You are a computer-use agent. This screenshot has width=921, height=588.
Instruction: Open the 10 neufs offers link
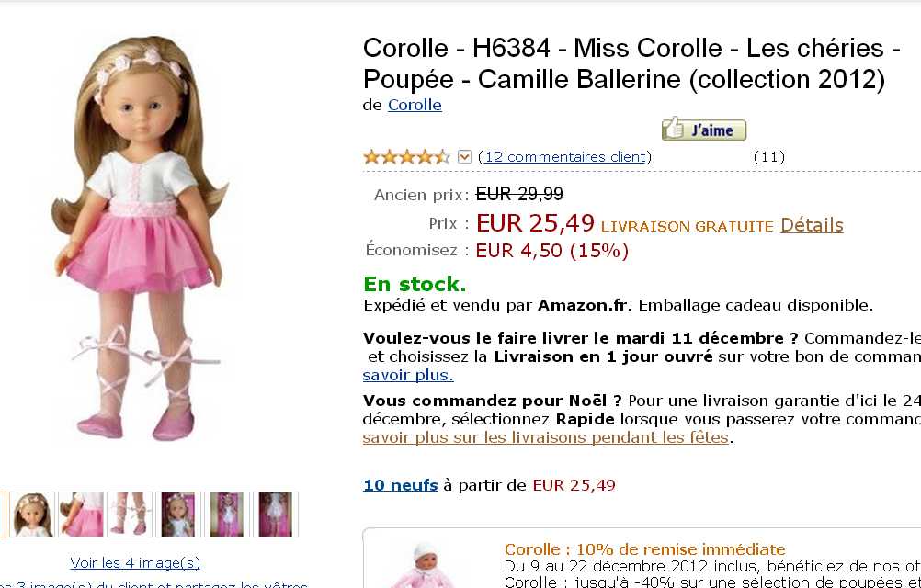(x=400, y=484)
